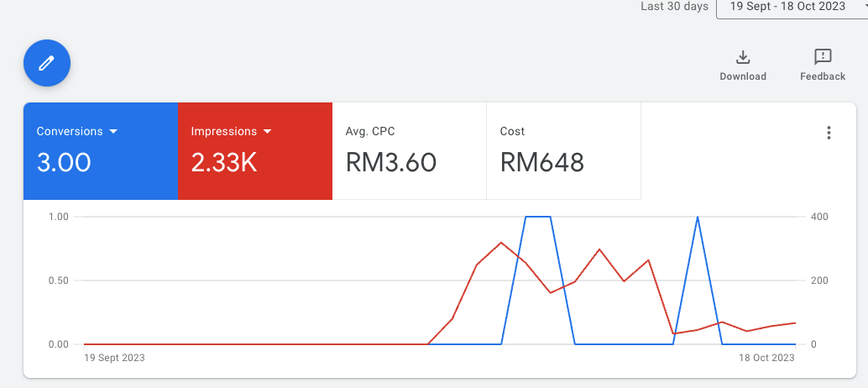The image size is (868, 388).
Task: Click the 0.50 left-axis label
Action: (57, 281)
